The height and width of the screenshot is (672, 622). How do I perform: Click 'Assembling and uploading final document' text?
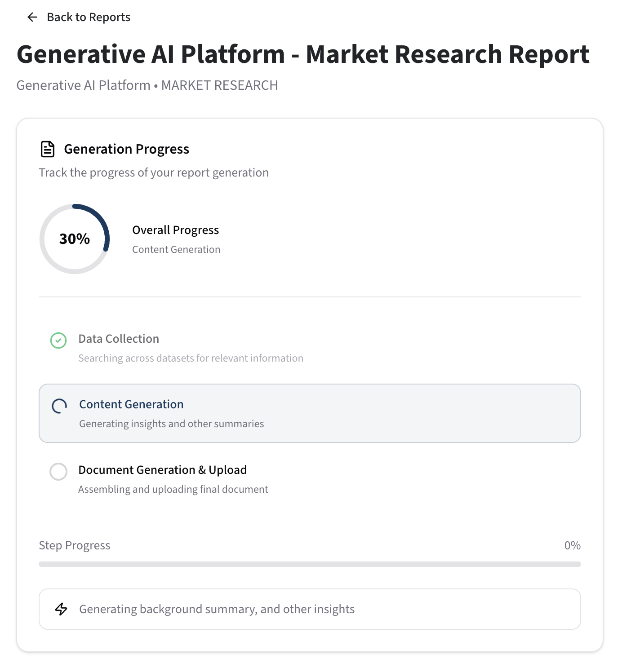(173, 489)
